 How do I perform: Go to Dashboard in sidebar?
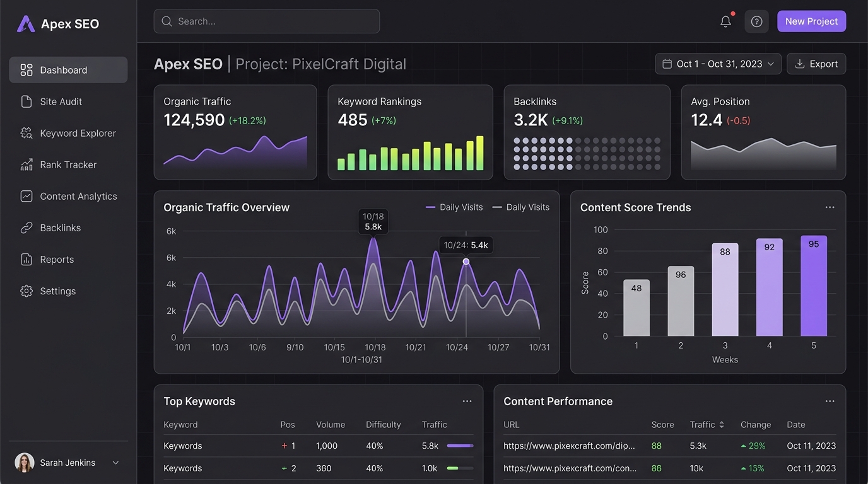pyautogui.click(x=68, y=70)
